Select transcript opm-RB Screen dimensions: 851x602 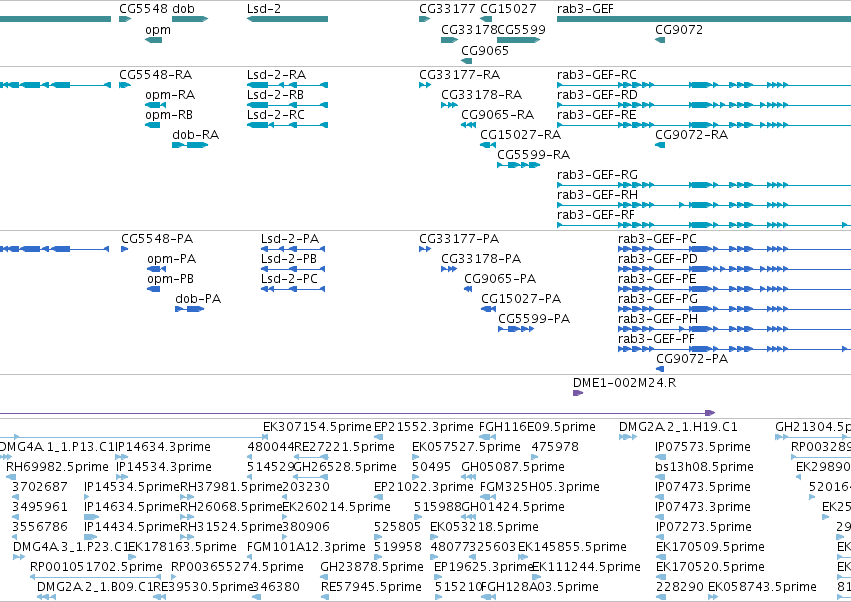point(152,125)
